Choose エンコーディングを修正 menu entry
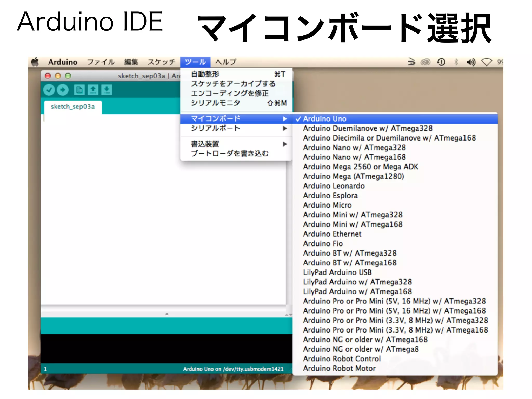532x399 pixels. tap(236, 93)
